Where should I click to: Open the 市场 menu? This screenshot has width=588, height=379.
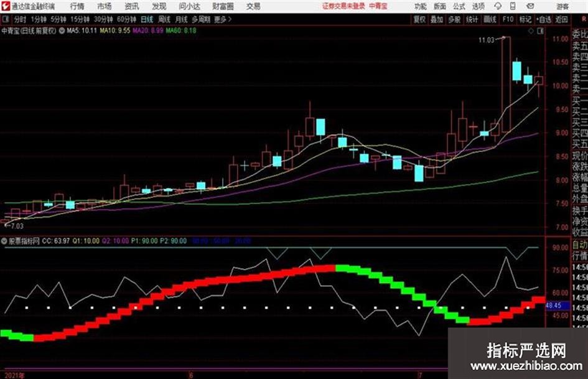click(105, 6)
